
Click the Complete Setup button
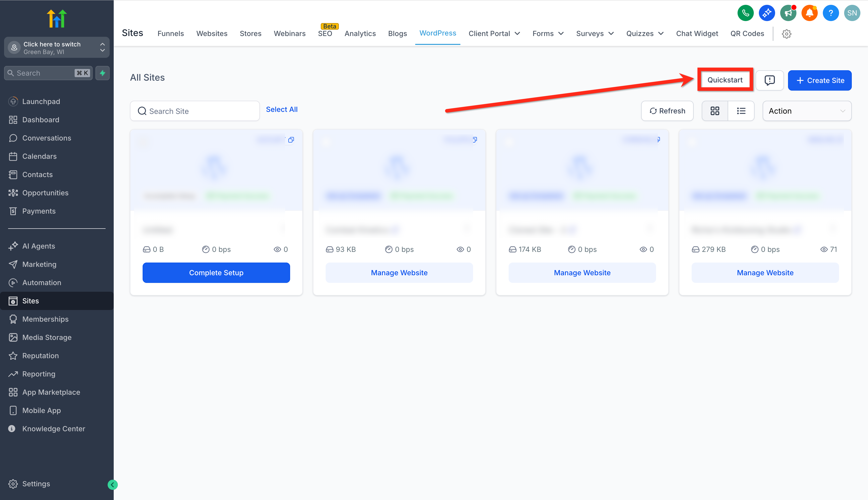[216, 273]
